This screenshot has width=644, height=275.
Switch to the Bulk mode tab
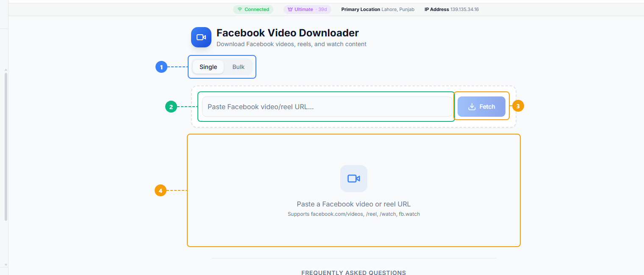[x=239, y=67]
